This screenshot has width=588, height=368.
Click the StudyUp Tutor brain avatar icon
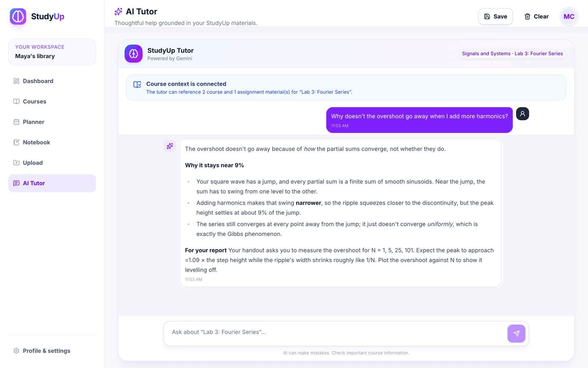tap(133, 54)
